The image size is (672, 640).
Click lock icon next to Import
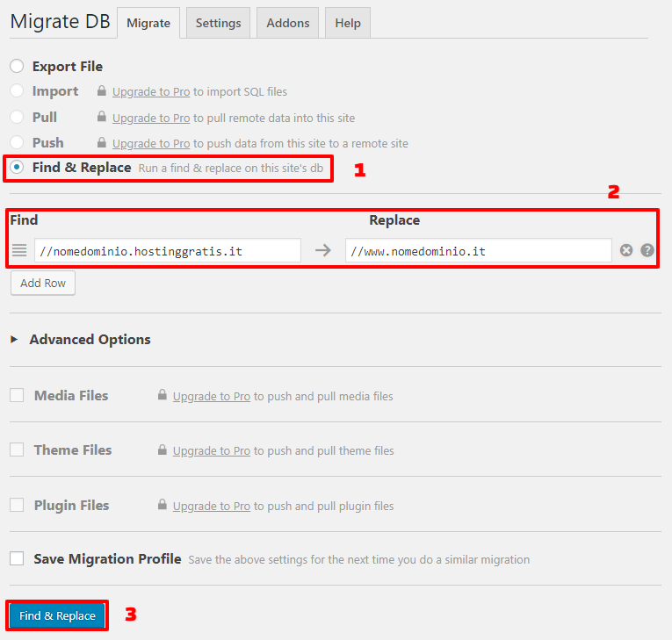pyautogui.click(x=102, y=90)
